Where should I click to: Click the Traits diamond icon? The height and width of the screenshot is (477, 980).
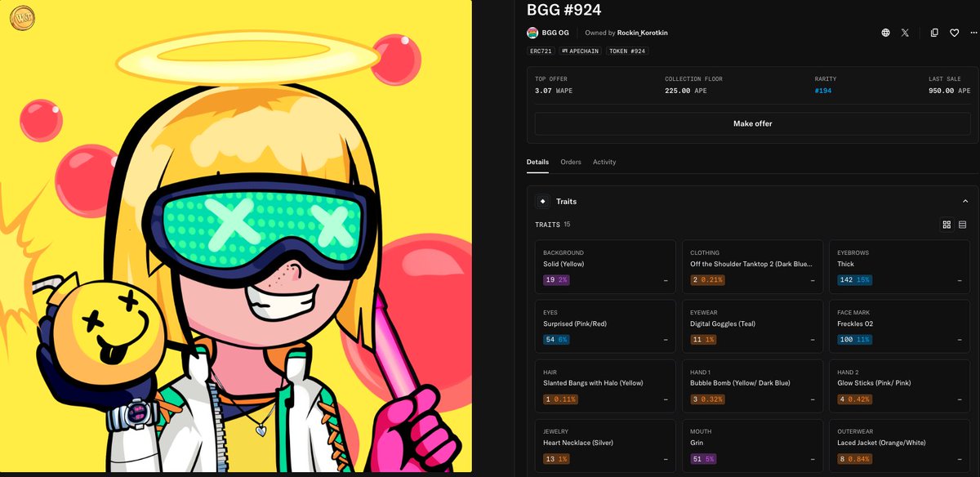542,201
